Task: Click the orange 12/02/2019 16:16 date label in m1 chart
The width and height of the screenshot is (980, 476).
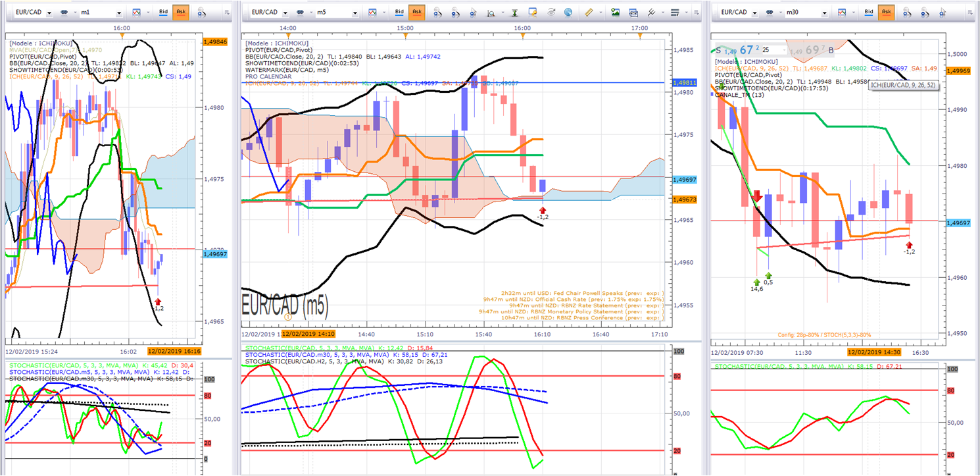Action: (x=174, y=352)
